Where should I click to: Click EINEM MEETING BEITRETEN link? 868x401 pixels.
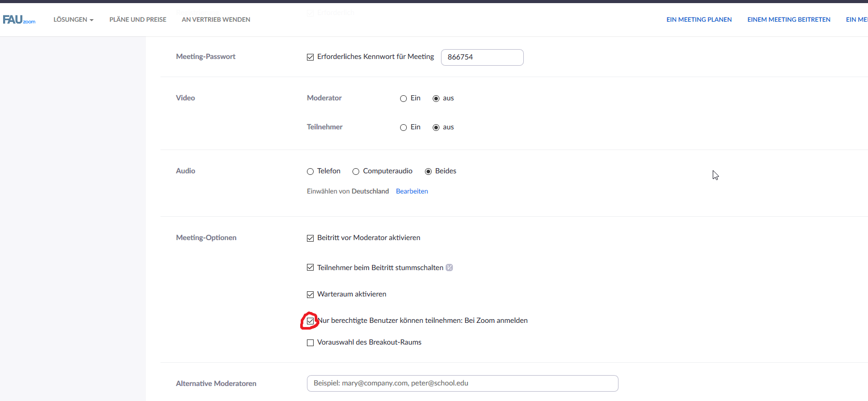click(x=788, y=20)
